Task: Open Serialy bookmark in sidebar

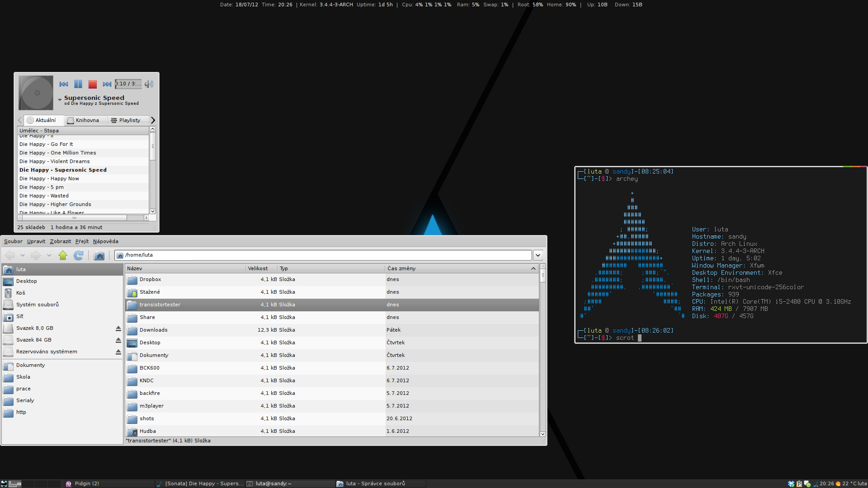Action: (x=62, y=400)
